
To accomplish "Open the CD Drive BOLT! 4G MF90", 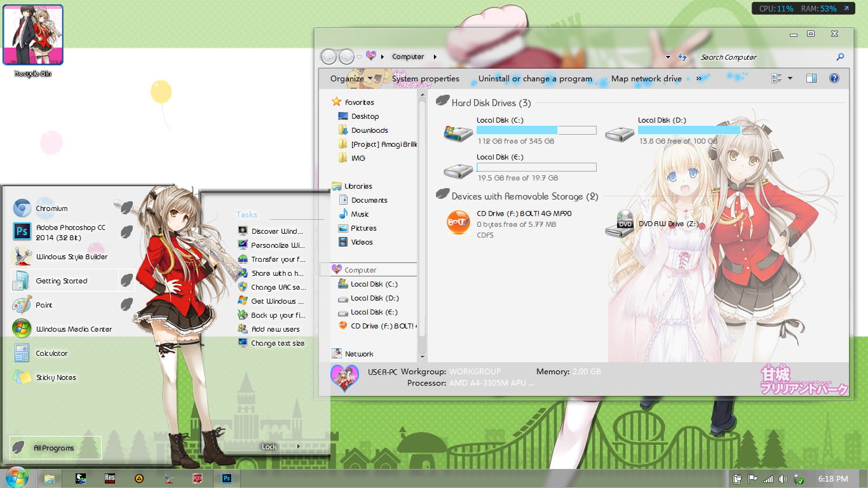I will (x=459, y=224).
